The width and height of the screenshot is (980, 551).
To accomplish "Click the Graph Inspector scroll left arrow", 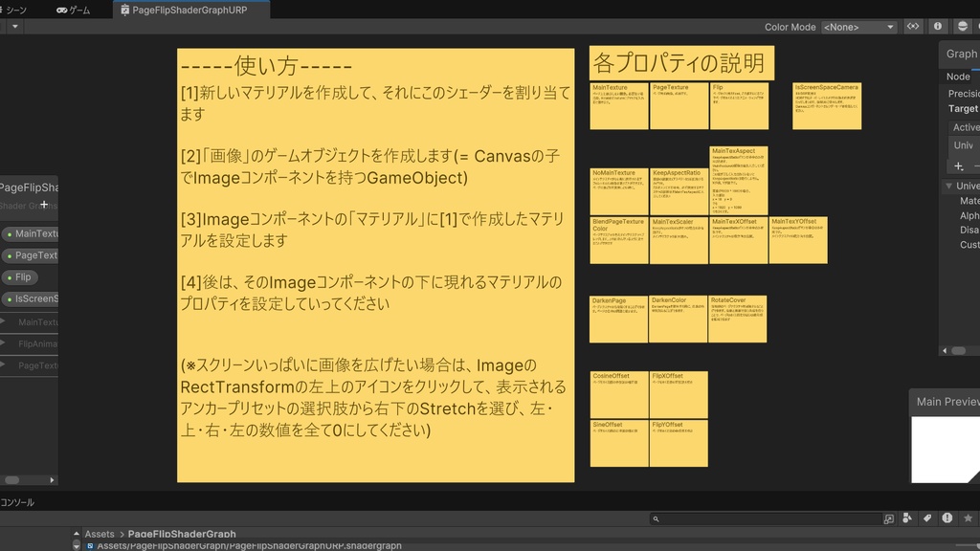I will click(945, 350).
